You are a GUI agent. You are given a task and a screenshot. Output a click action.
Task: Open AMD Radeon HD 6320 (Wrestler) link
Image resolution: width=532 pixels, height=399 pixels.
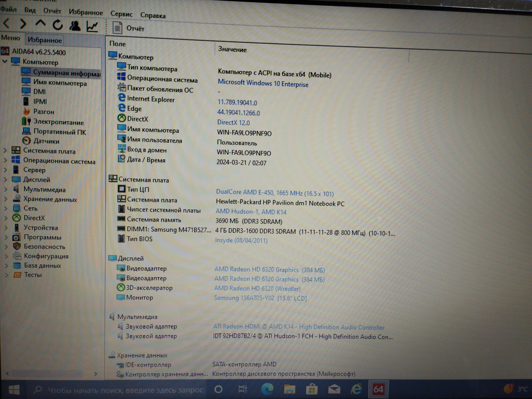pyautogui.click(x=257, y=288)
